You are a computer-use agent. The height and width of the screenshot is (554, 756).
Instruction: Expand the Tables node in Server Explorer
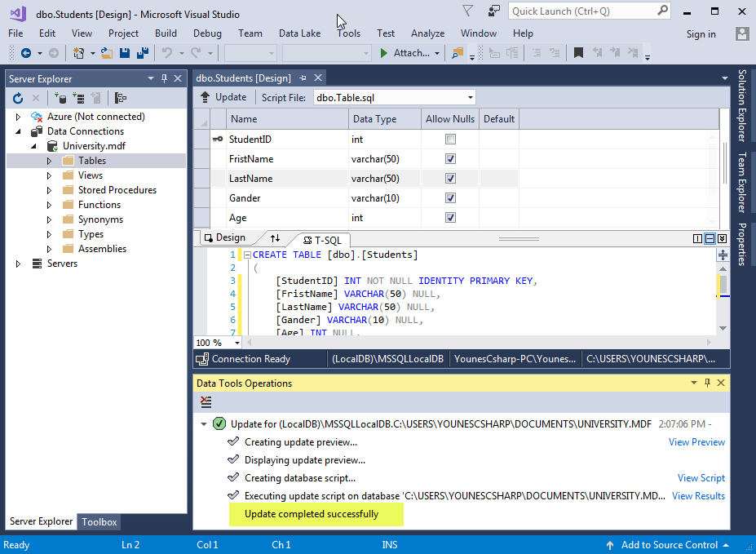point(49,160)
